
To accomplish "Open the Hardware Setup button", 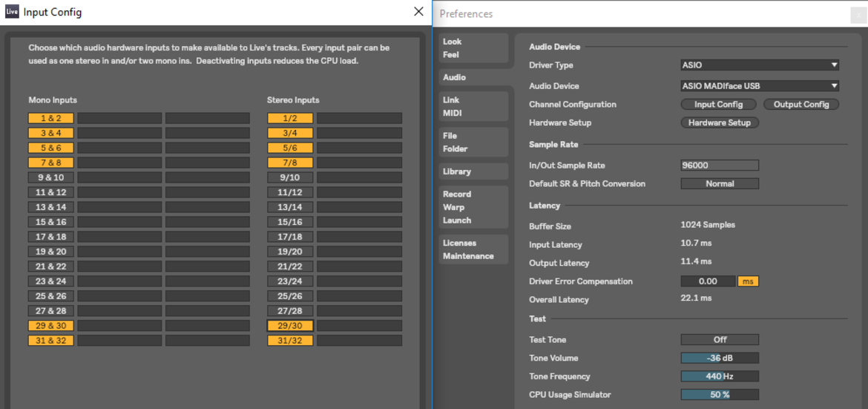I will pos(719,122).
